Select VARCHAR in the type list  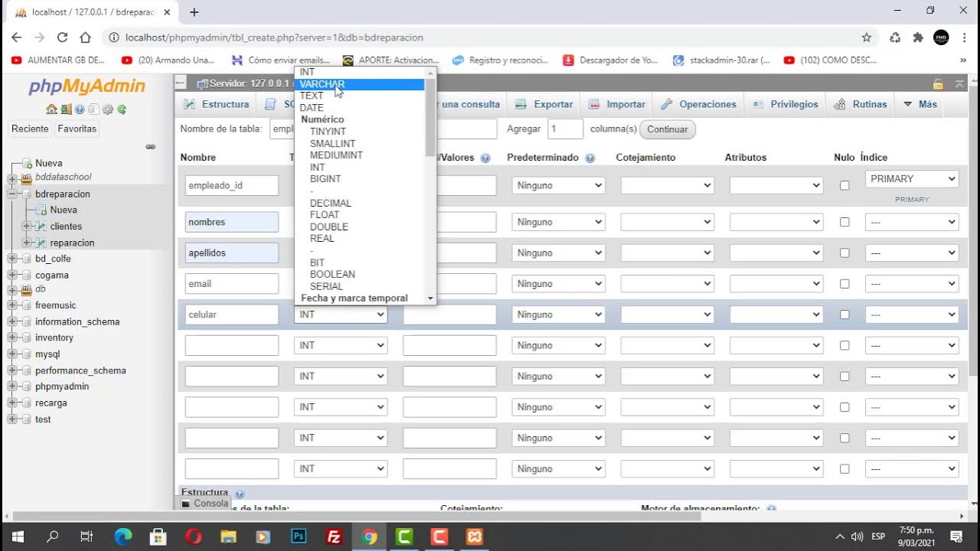[x=360, y=84]
